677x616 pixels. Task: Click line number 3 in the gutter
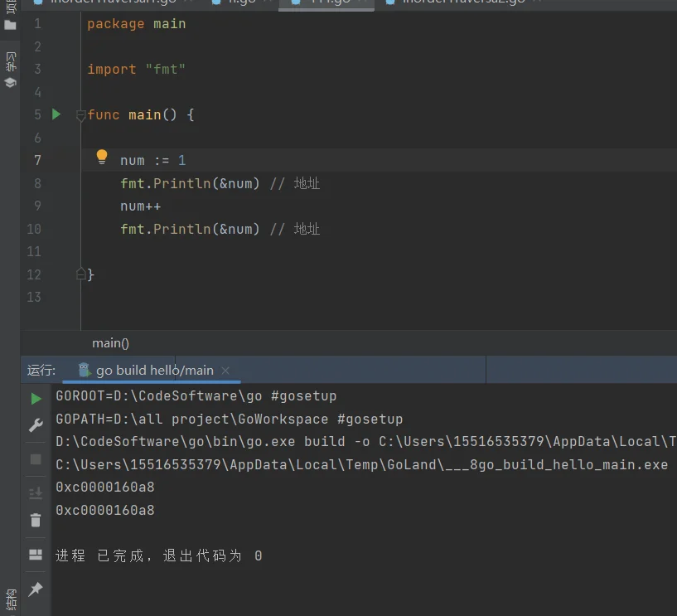pos(37,69)
